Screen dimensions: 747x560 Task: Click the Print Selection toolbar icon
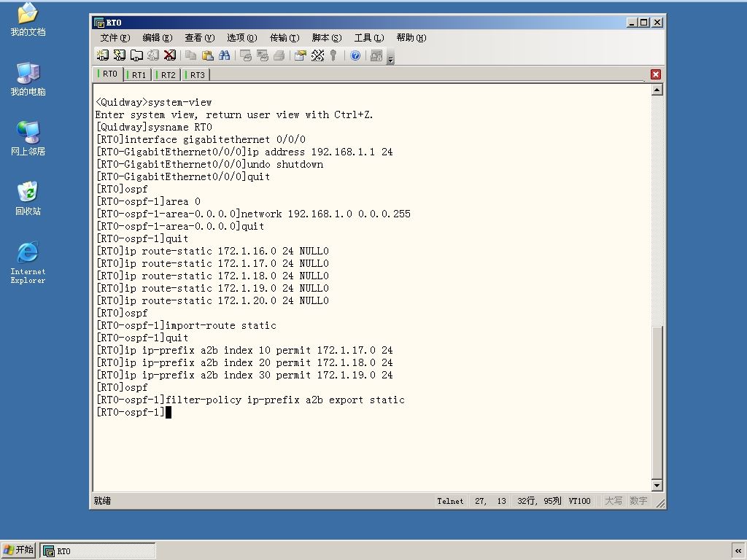coord(263,55)
